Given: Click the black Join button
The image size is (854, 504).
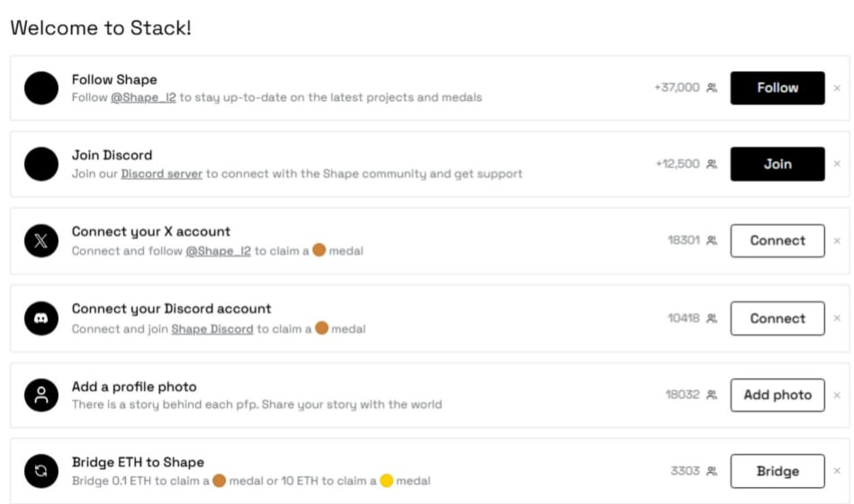Looking at the screenshot, I should (x=778, y=164).
